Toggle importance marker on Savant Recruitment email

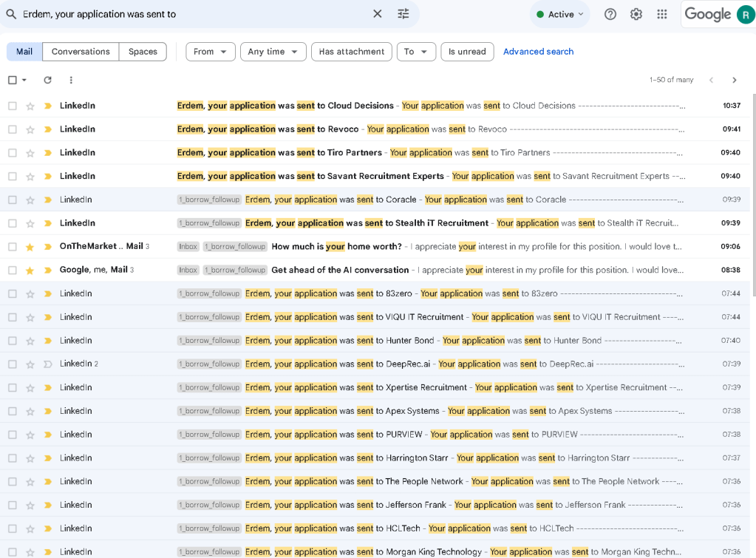point(48,177)
